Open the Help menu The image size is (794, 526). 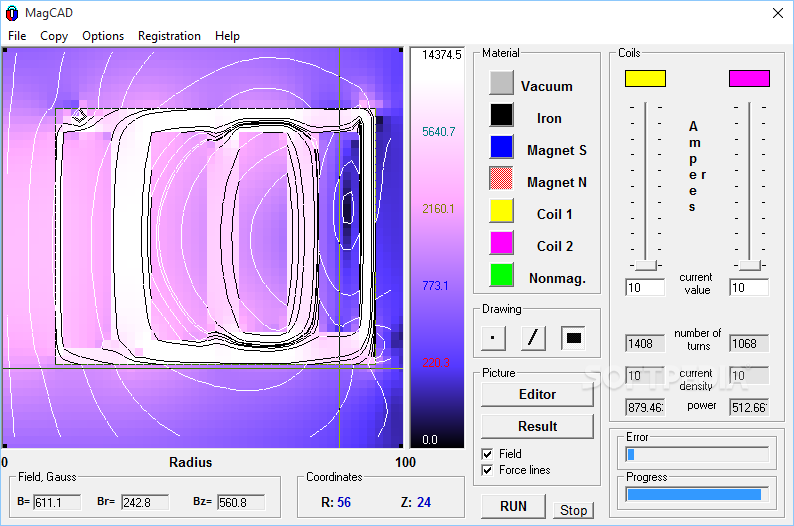coord(227,36)
